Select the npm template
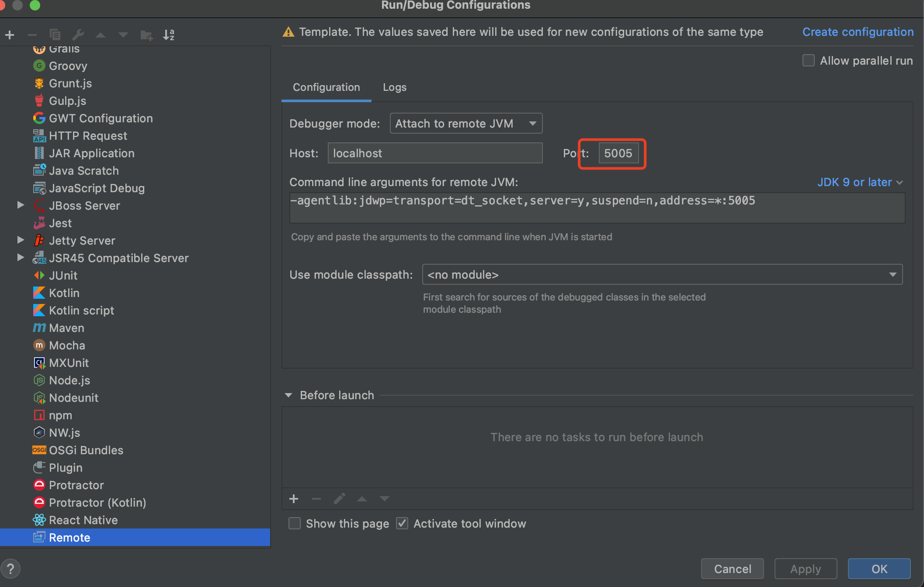The image size is (924, 587). coord(60,415)
